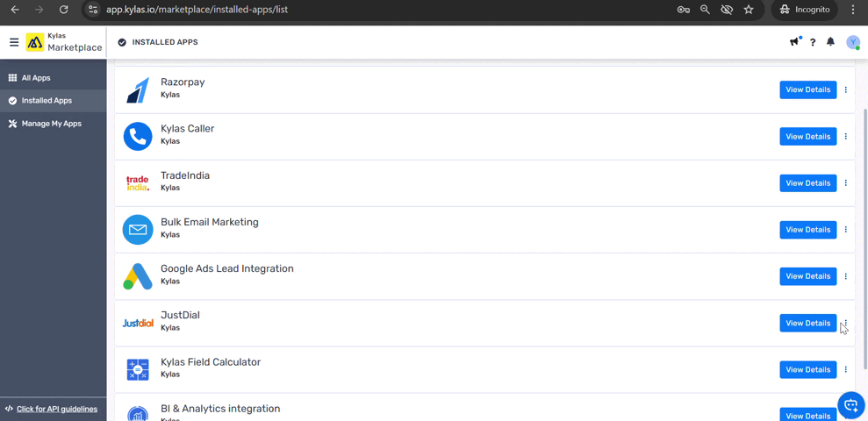This screenshot has height=421, width=868.
Task: Click the JustDial app name
Action: 180,316
